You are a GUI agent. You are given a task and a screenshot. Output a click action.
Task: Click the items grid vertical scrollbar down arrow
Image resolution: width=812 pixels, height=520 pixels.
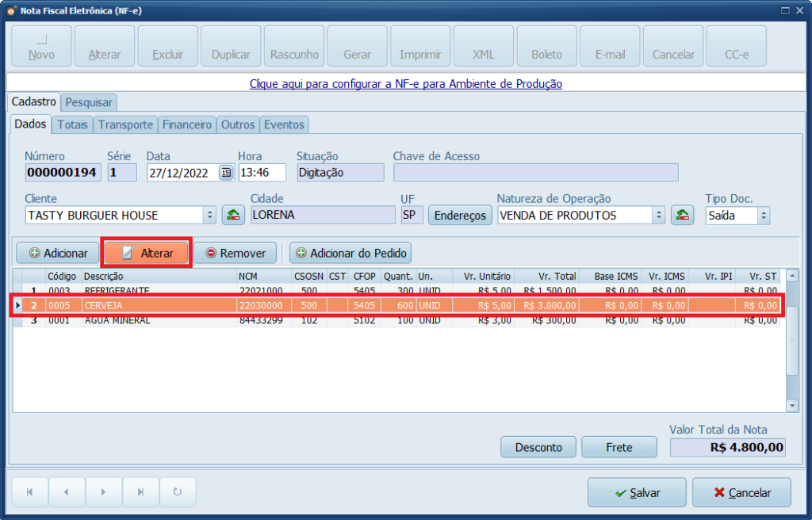click(x=791, y=405)
